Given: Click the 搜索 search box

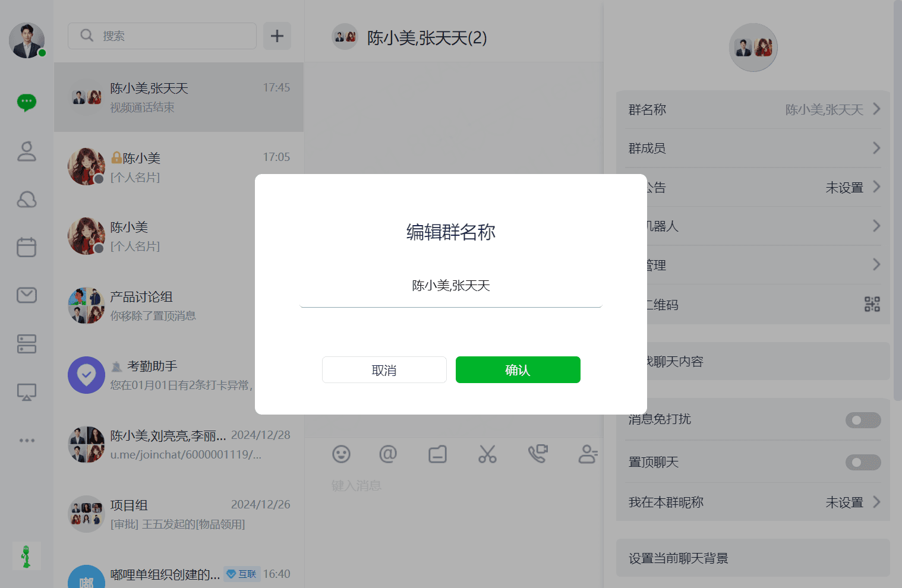Looking at the screenshot, I should coord(162,36).
